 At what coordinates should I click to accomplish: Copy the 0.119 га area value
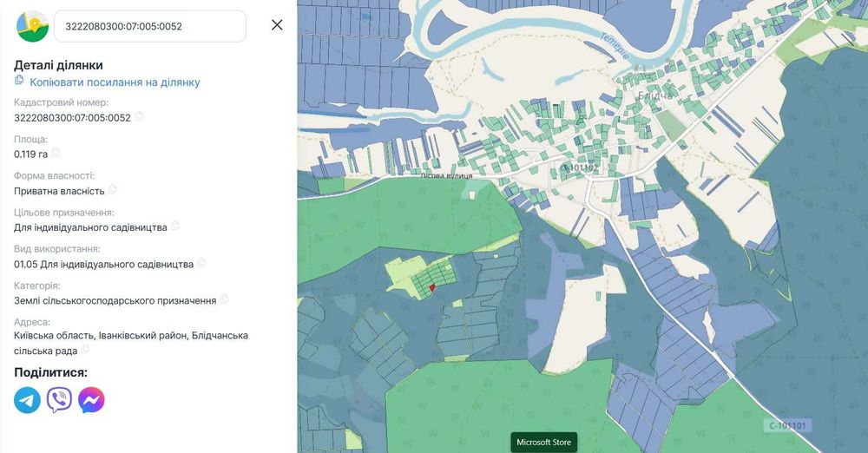pyautogui.click(x=56, y=153)
